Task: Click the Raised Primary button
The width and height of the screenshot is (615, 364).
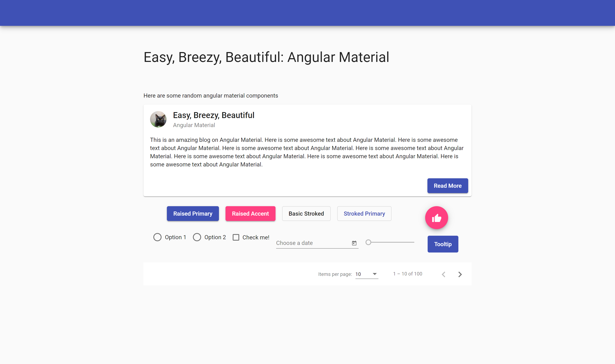Action: [x=192, y=213]
